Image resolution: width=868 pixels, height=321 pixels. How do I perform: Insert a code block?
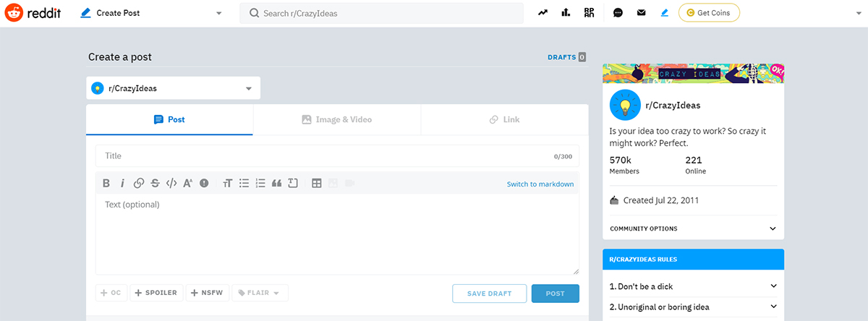point(293,184)
